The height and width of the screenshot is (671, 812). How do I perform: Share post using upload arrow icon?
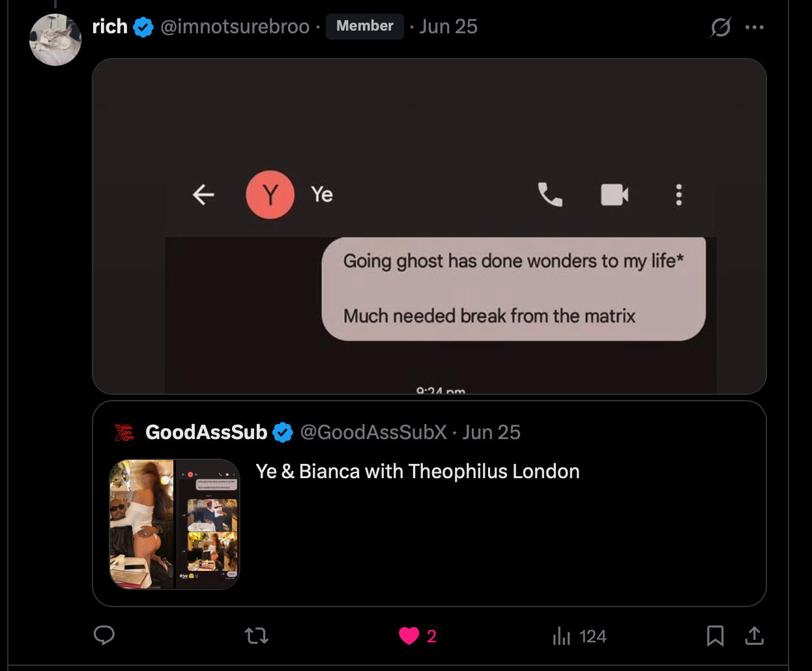pyautogui.click(x=754, y=635)
